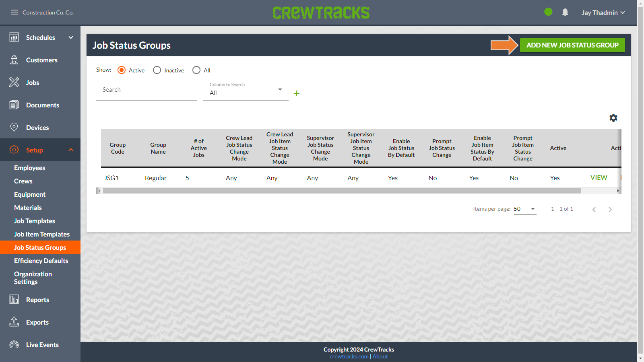
Task: Click the Active column header
Action: click(x=558, y=148)
